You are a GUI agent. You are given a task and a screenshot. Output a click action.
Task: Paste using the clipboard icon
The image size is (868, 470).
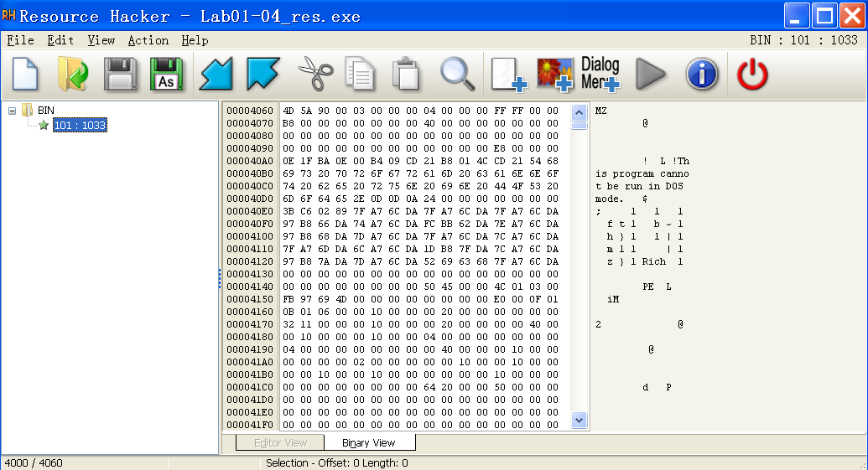click(x=405, y=74)
